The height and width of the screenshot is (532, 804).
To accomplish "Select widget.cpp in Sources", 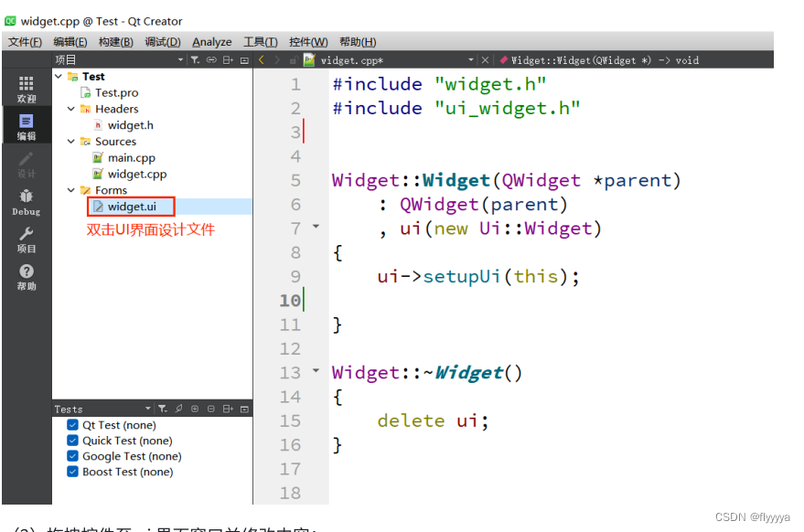I will coord(137,175).
